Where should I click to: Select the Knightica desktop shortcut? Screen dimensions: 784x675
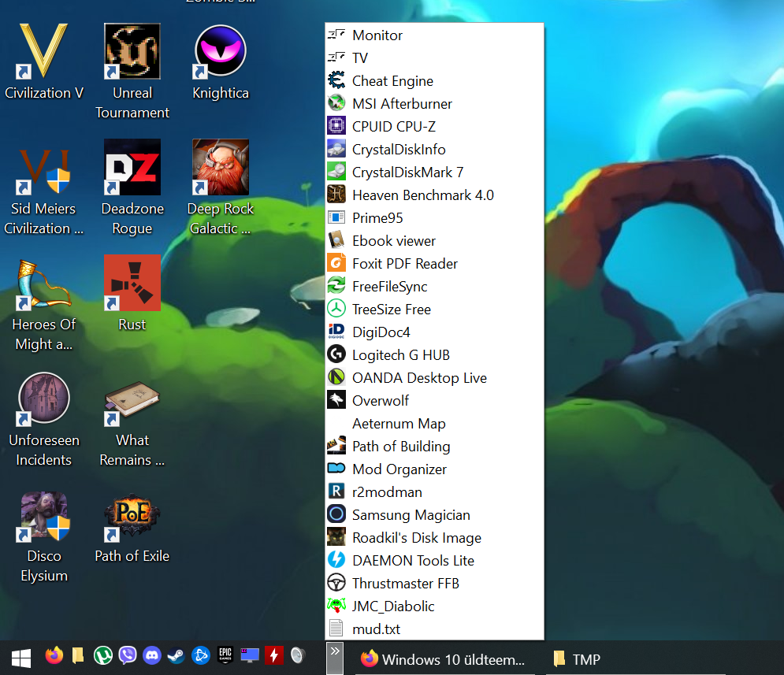click(x=221, y=61)
